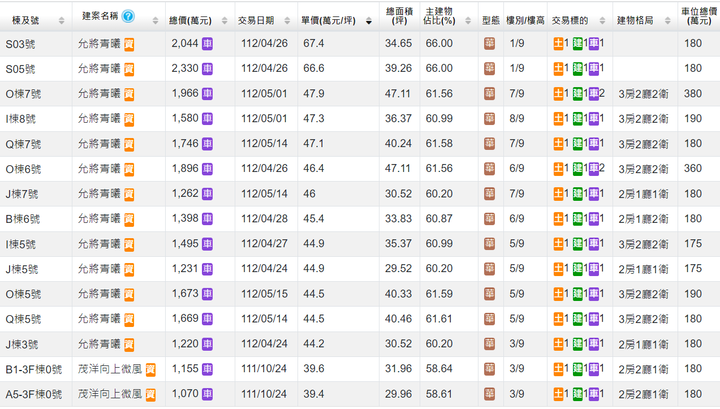
Task: Select the B1-3F棟0號 cell
Action: pyautogui.click(x=34, y=370)
